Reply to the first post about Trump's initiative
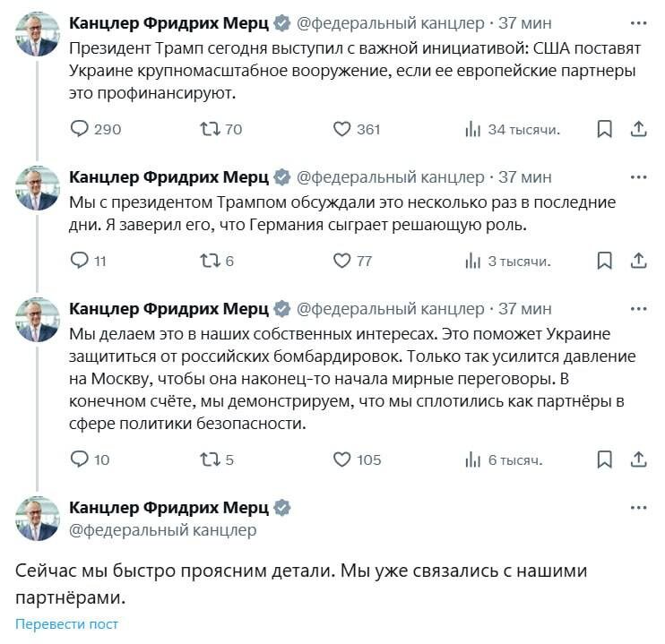The width and height of the screenshot is (665, 644). point(80,130)
